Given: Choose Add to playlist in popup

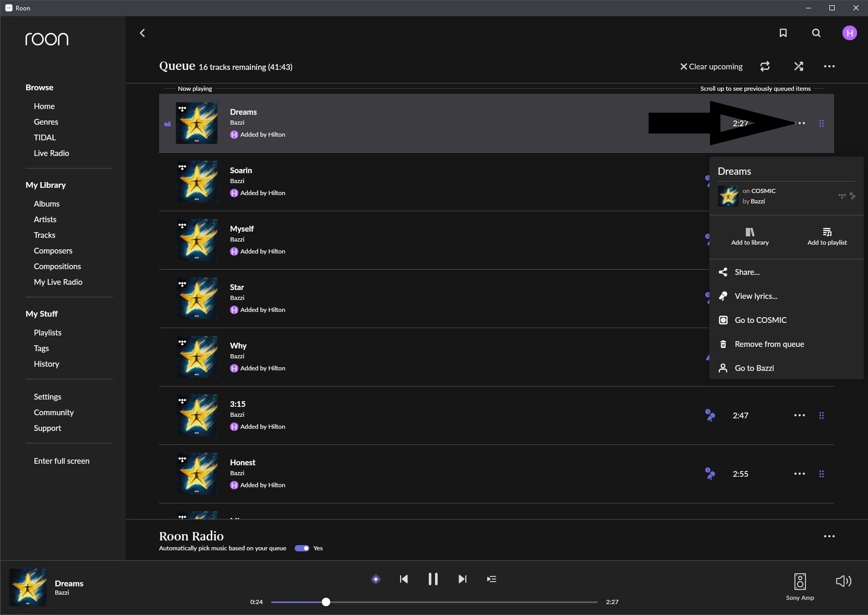Looking at the screenshot, I should (827, 236).
